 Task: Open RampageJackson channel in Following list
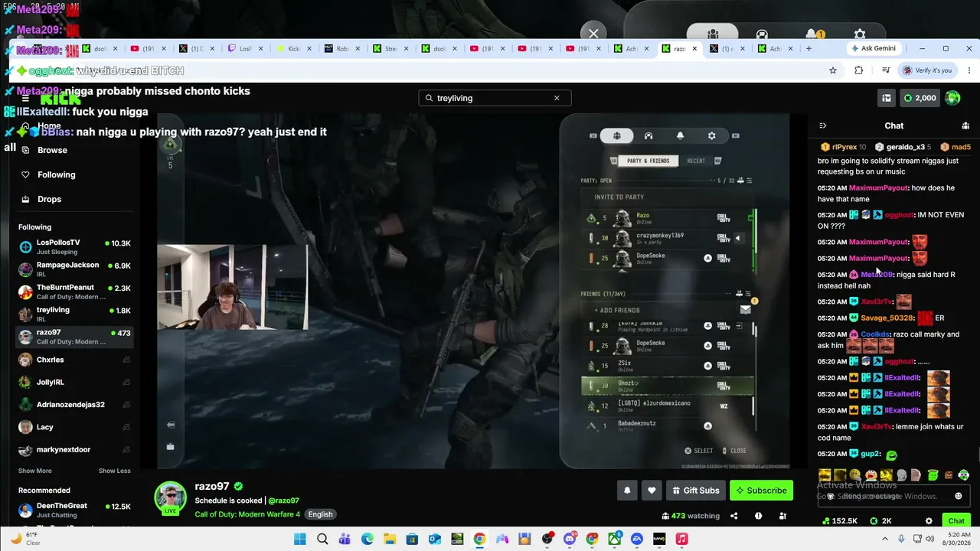pyautogui.click(x=74, y=269)
